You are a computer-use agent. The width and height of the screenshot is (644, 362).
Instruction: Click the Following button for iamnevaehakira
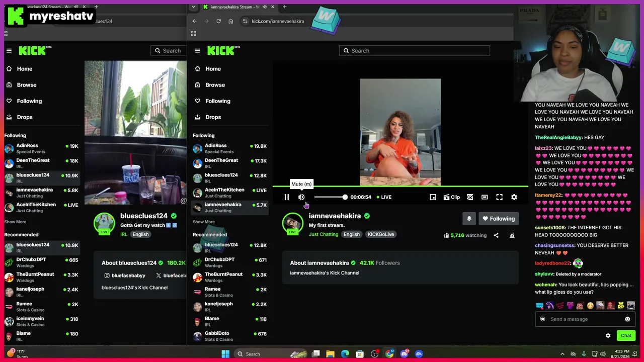point(498,219)
